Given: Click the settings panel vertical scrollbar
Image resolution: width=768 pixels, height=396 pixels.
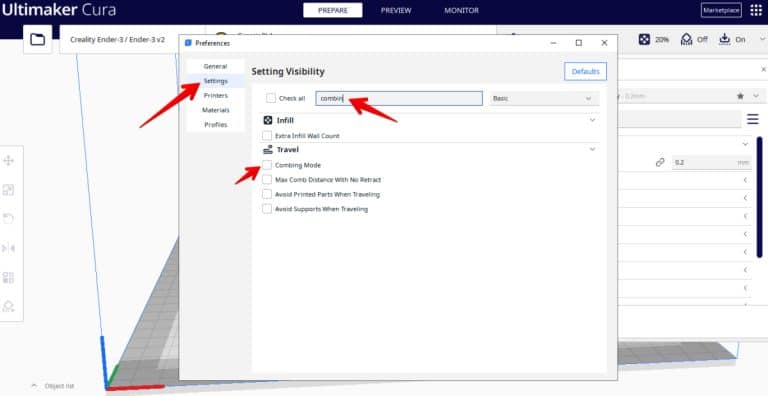Looking at the screenshot, I should pos(759,197).
